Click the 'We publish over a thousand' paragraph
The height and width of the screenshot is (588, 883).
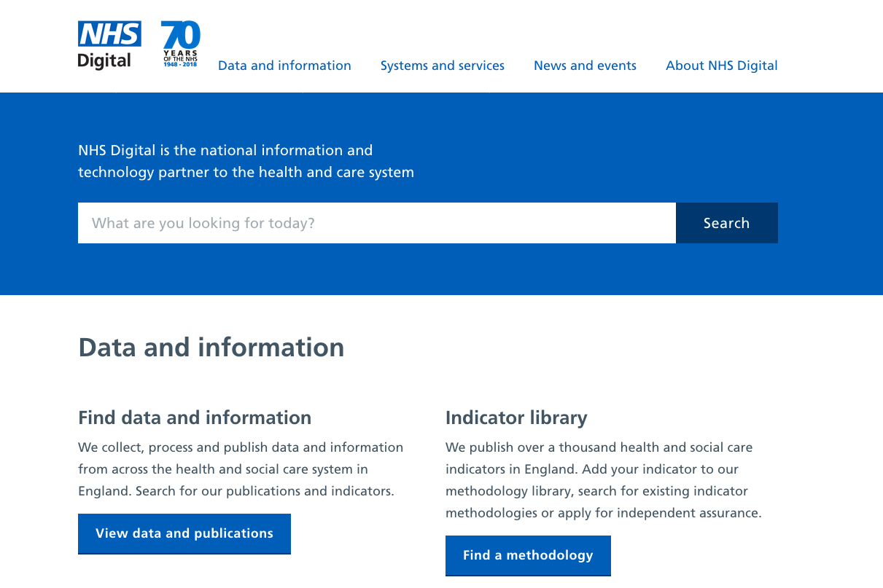599,447
